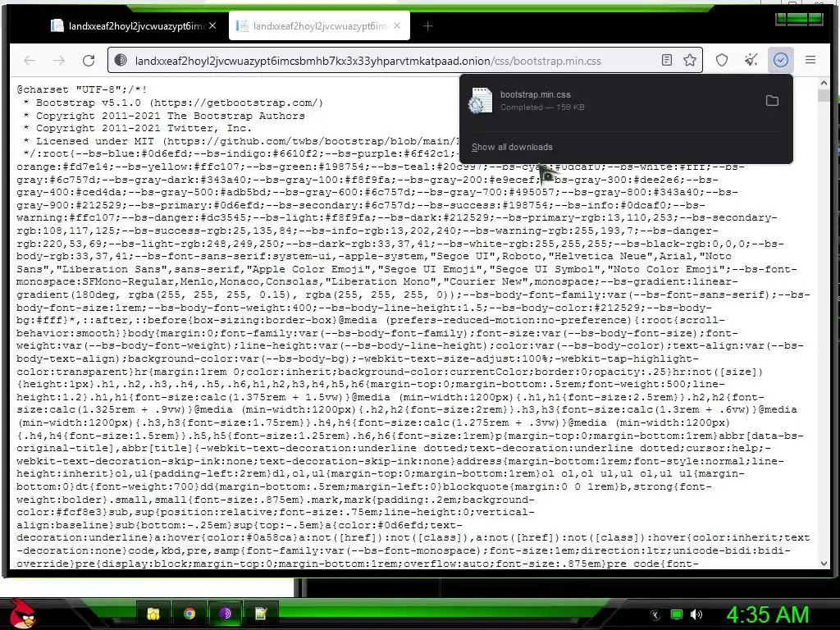Screen dimensions: 840x630
Task: Open a new tab with plus button
Action: click(427, 25)
